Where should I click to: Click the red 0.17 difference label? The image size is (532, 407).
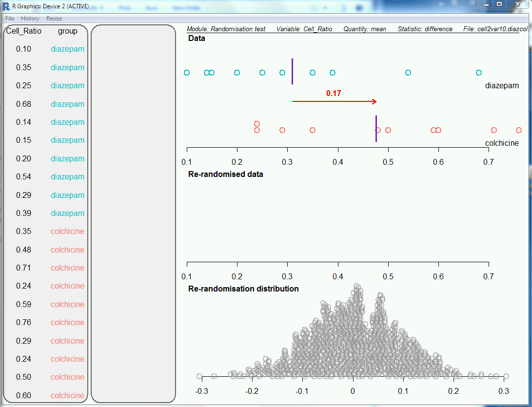point(334,93)
